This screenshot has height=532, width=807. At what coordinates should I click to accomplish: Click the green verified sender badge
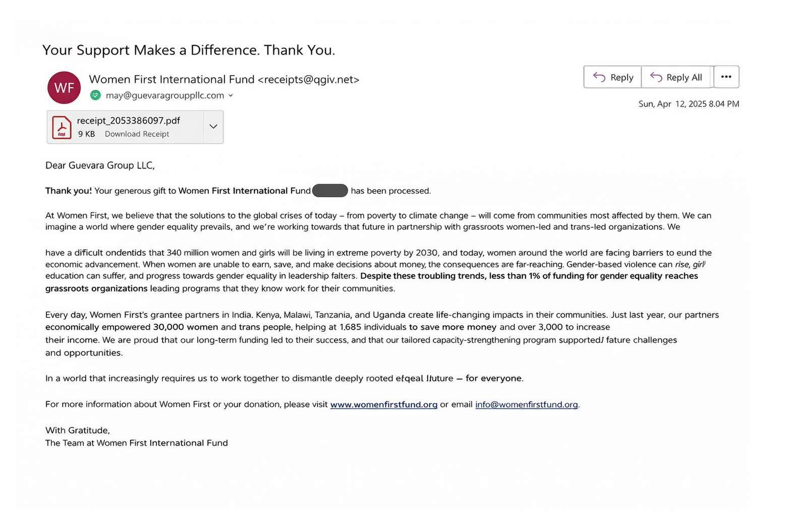pyautogui.click(x=95, y=95)
